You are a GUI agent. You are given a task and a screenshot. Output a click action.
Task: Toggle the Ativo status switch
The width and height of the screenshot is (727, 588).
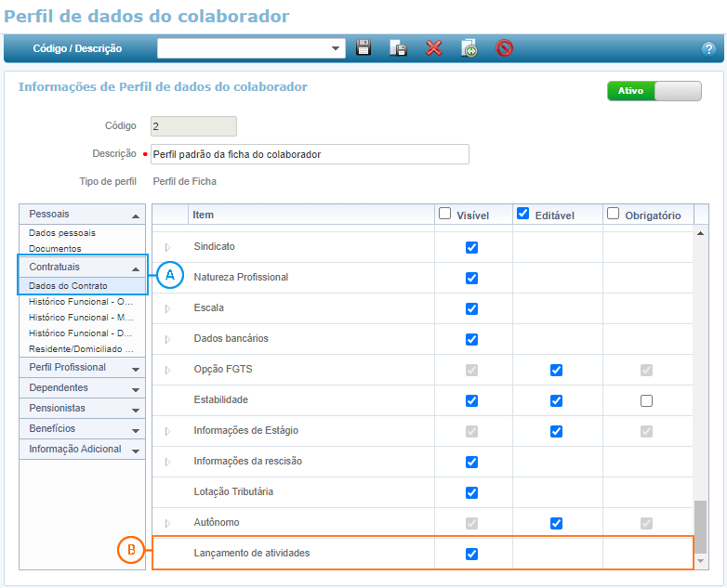(x=654, y=91)
